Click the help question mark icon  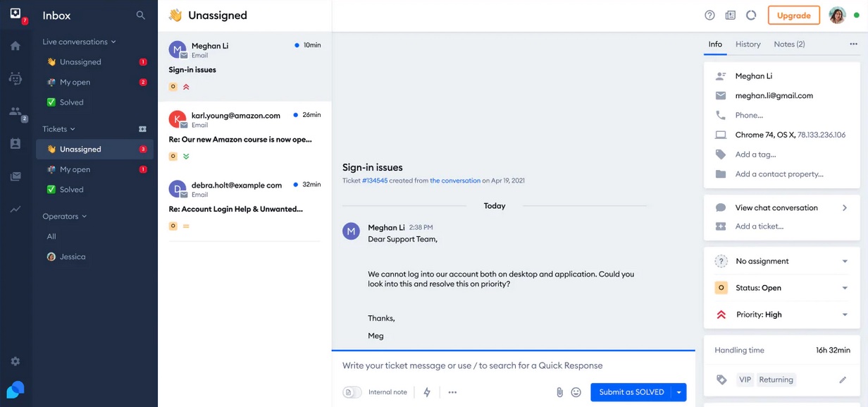pos(709,15)
